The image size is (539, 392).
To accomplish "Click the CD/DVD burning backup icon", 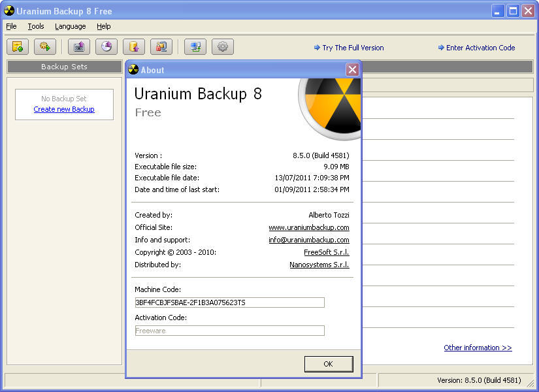I will [106, 46].
